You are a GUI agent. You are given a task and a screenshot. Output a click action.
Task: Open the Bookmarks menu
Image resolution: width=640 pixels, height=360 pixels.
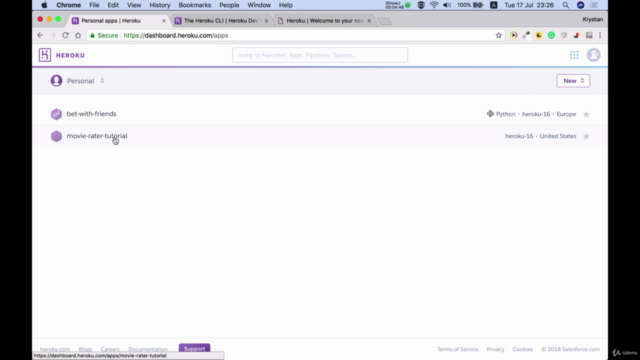[x=195, y=5]
